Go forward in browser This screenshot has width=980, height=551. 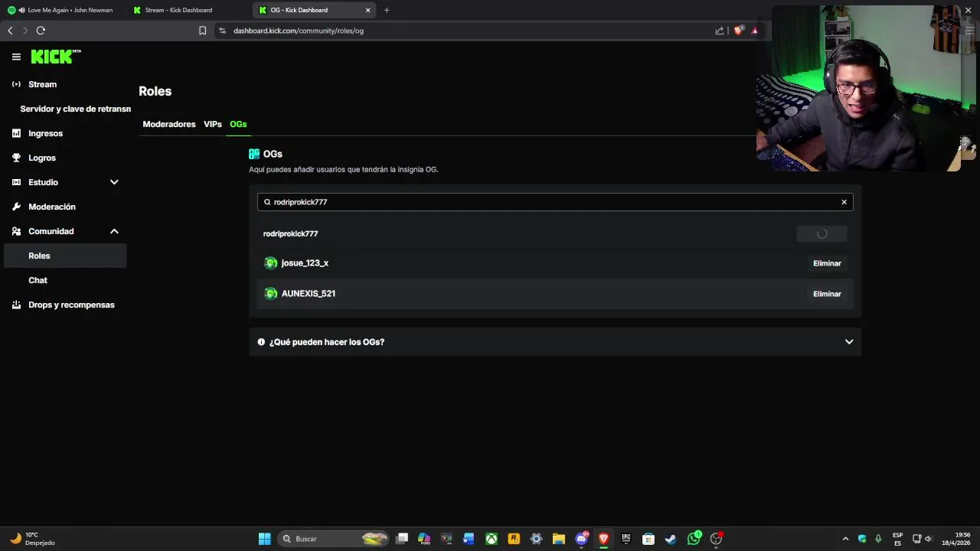(x=25, y=31)
